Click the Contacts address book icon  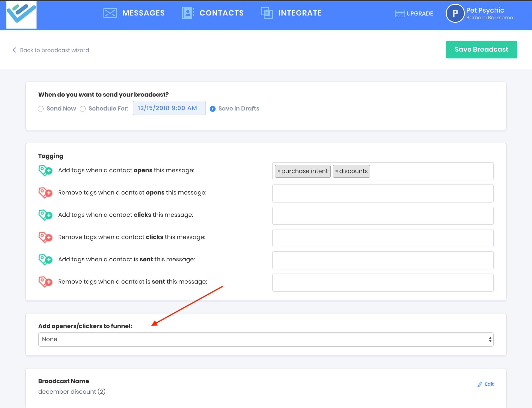(x=188, y=13)
